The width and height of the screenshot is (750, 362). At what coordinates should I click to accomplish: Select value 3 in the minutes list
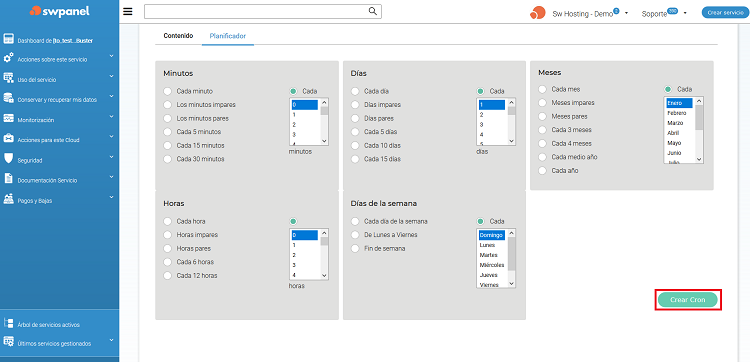(x=305, y=135)
